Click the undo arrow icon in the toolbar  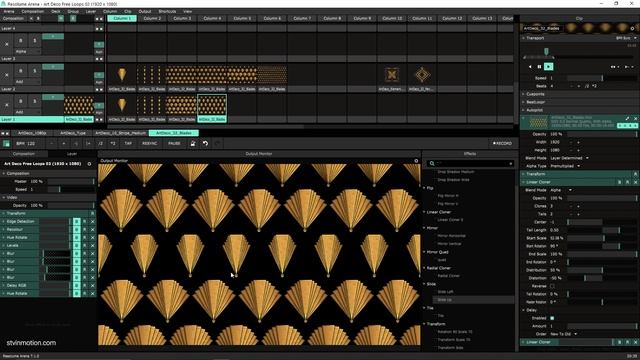[x=205, y=143]
